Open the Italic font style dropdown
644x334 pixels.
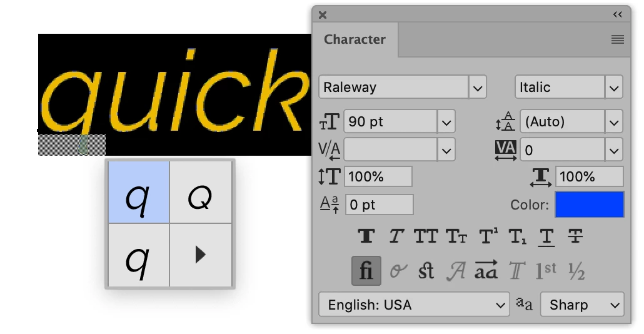pos(614,87)
